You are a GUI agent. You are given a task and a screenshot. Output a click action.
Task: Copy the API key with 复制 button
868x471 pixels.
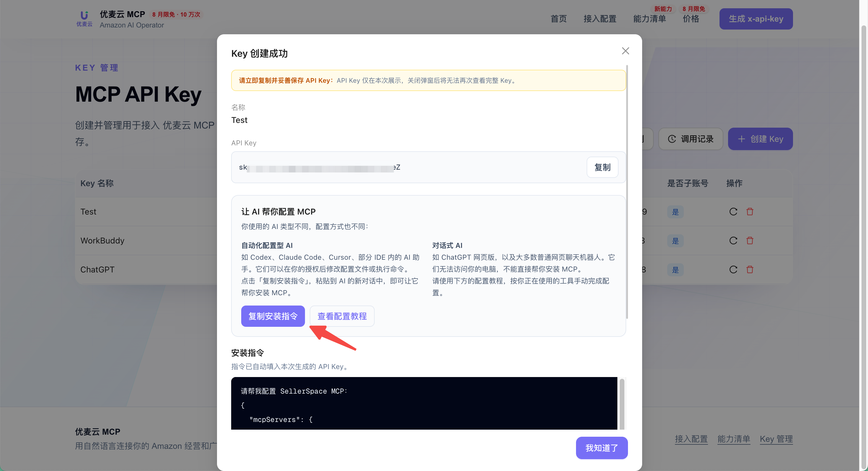click(x=603, y=167)
